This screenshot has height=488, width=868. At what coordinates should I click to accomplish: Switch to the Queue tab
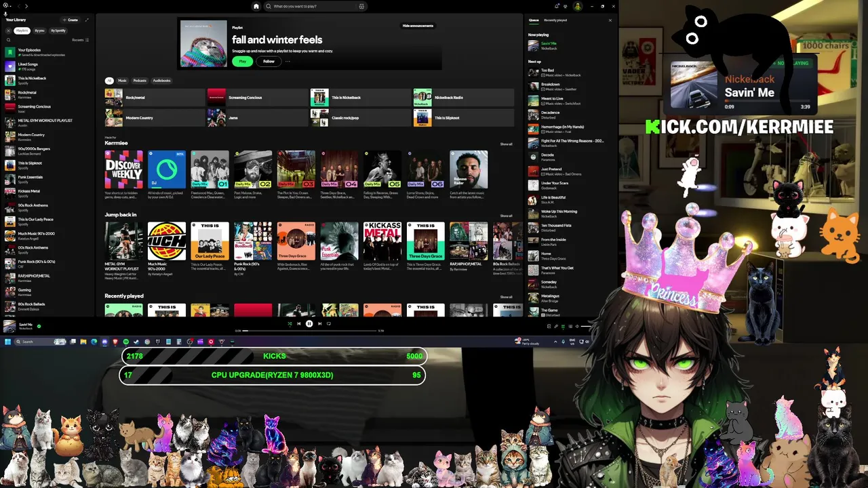[x=534, y=20]
